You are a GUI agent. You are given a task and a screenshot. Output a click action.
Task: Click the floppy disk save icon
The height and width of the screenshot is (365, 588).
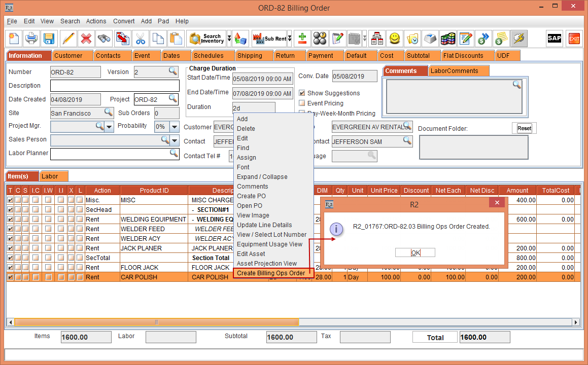coord(49,39)
